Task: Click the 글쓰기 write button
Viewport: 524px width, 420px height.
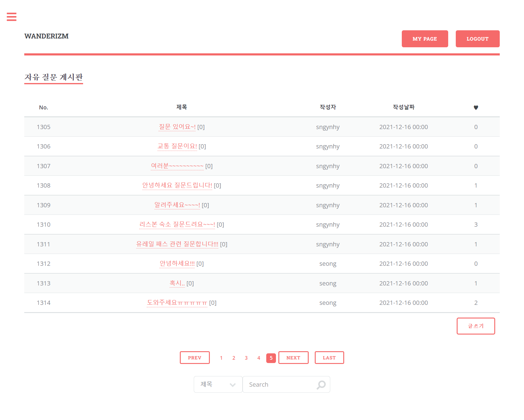Action: pyautogui.click(x=476, y=326)
